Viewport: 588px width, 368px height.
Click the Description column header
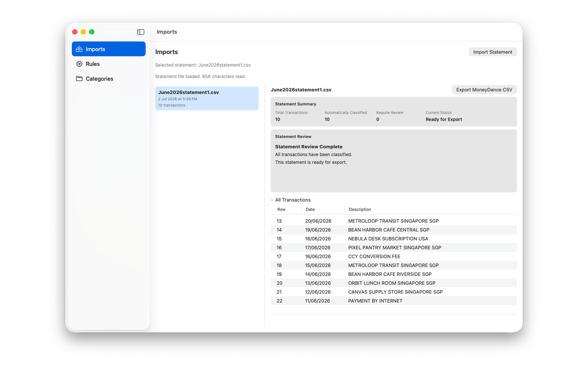[360, 209]
